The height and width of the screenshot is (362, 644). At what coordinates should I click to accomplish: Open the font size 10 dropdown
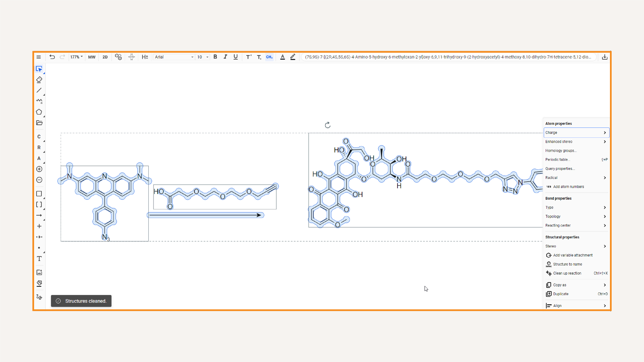203,57
